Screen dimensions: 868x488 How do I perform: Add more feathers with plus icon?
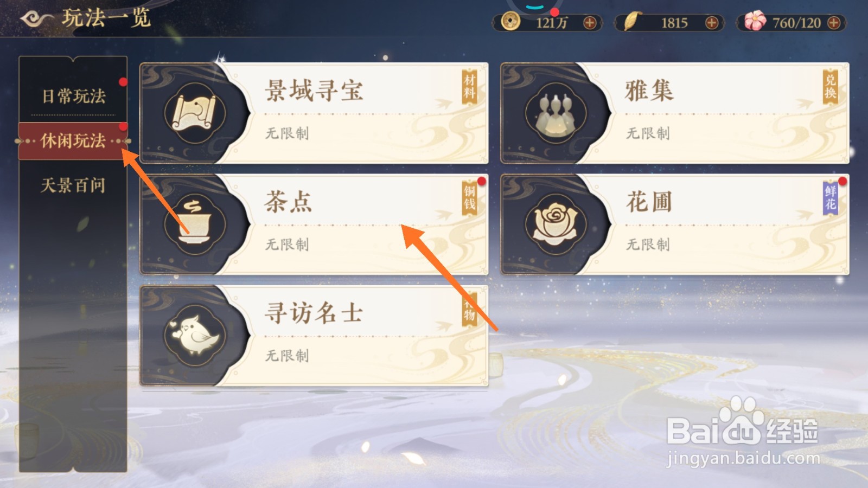[x=712, y=23]
